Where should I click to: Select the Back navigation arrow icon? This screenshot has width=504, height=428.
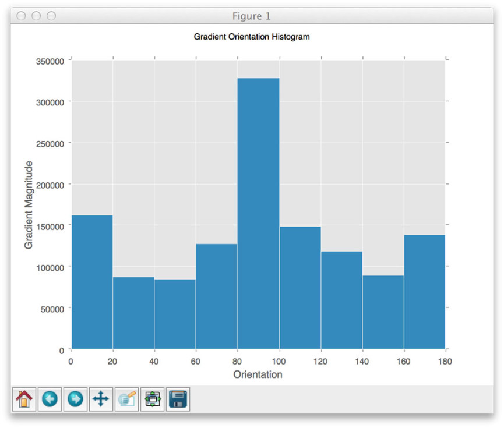click(50, 399)
